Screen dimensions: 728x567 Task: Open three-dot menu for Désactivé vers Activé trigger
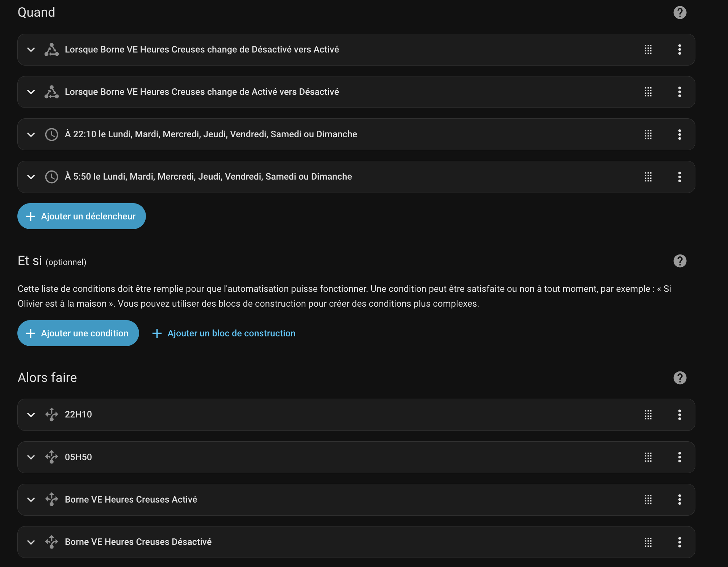(x=679, y=50)
